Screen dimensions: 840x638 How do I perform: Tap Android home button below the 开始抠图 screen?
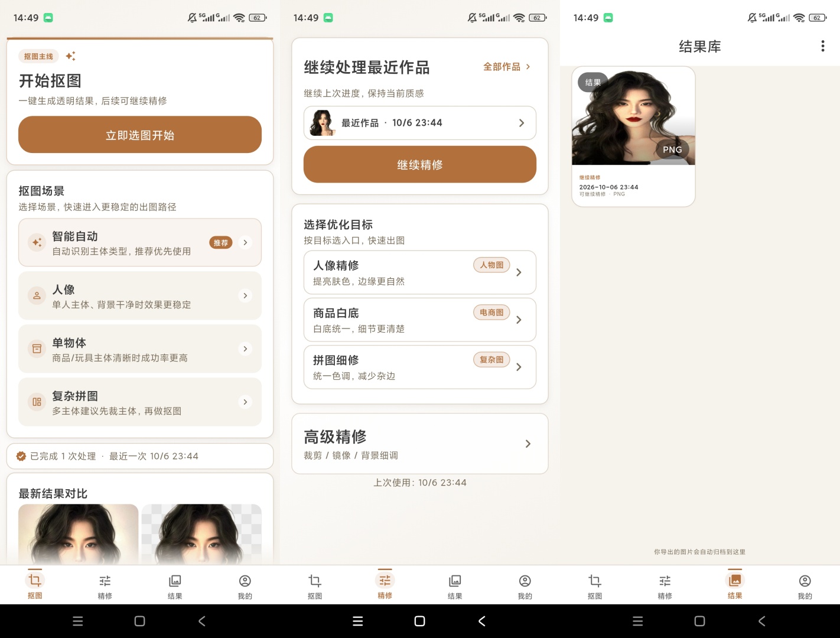(140, 621)
